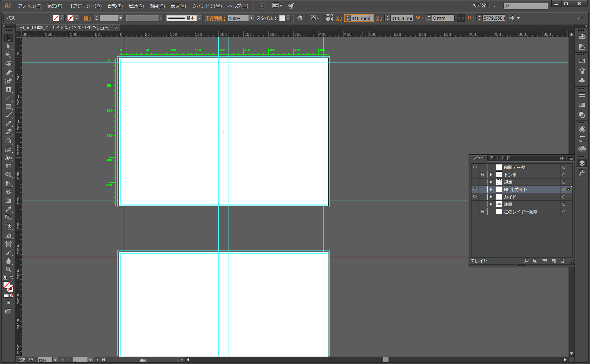
Task: Collapse the Layers panel double-arrow button
Action: [x=562, y=158]
